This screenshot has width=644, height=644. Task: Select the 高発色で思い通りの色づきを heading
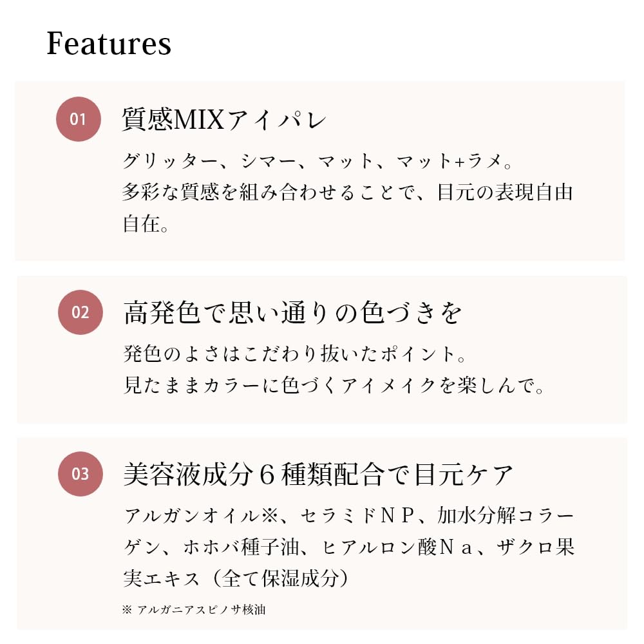point(292,313)
